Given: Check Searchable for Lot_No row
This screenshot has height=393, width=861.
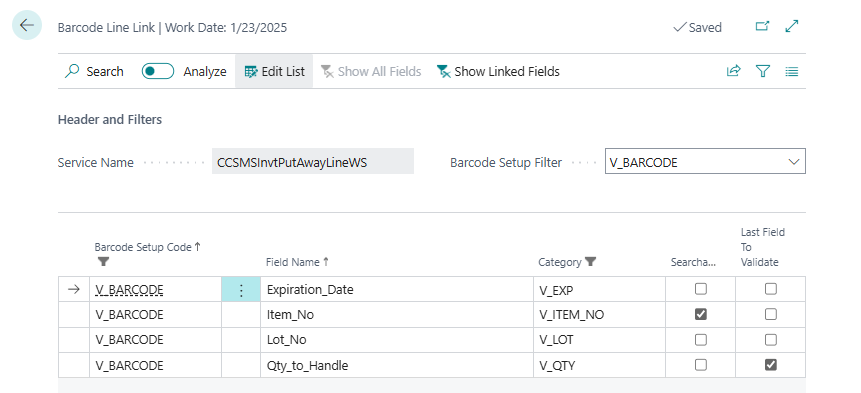Looking at the screenshot, I should pyautogui.click(x=701, y=340).
